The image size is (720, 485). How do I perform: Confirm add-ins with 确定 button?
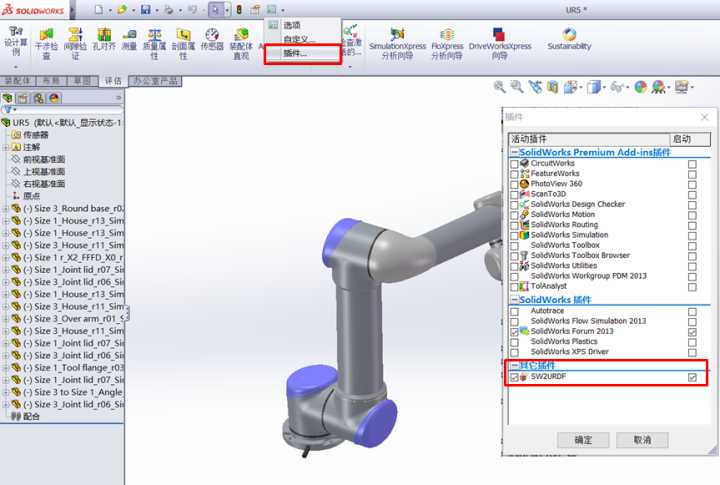[583, 440]
